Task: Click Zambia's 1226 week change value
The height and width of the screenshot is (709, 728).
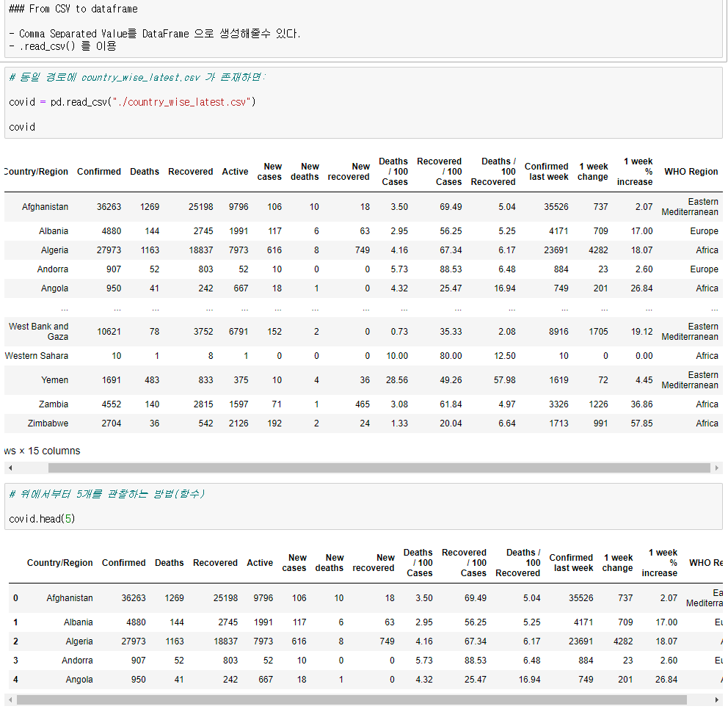Action: click(598, 404)
